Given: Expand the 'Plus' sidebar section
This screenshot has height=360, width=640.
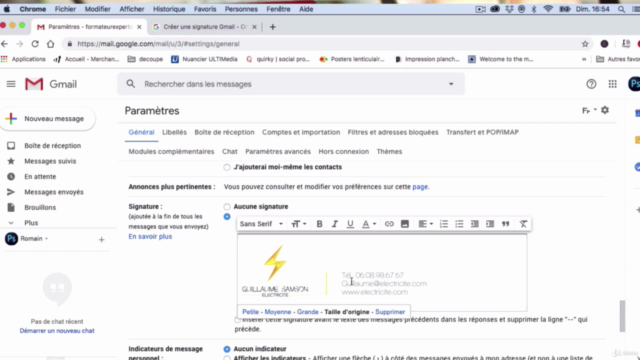Looking at the screenshot, I should (x=31, y=223).
